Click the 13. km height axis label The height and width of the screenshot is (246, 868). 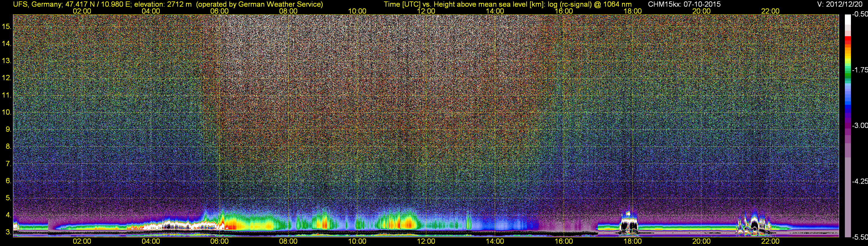pyautogui.click(x=7, y=61)
